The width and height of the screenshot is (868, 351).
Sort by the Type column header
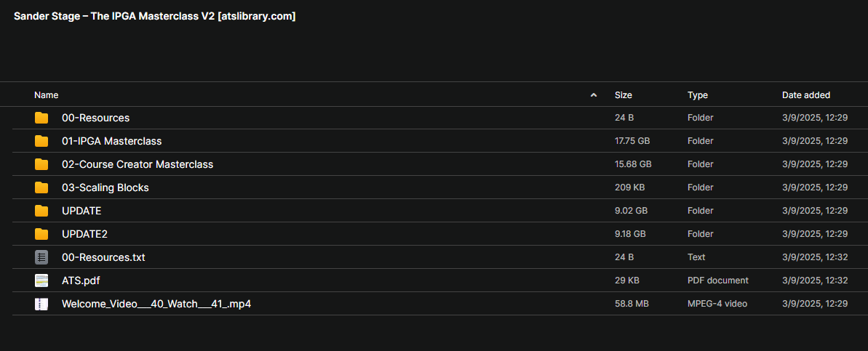[698, 95]
